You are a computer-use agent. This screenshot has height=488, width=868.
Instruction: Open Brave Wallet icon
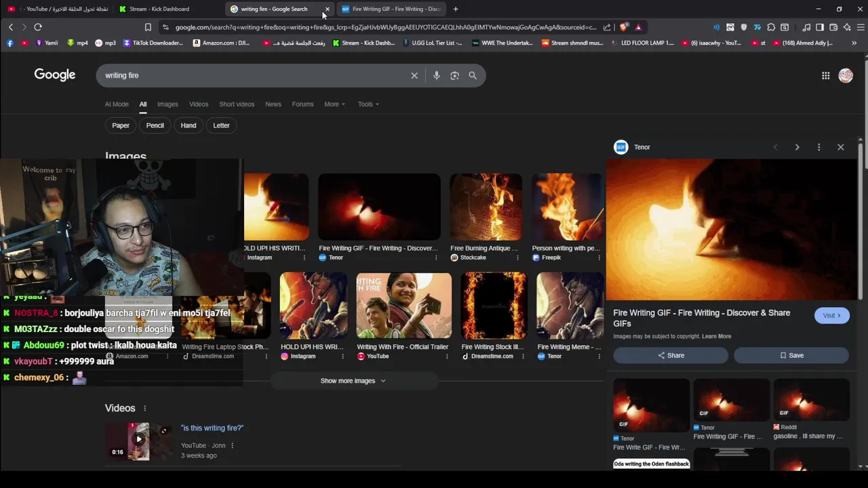(x=833, y=27)
